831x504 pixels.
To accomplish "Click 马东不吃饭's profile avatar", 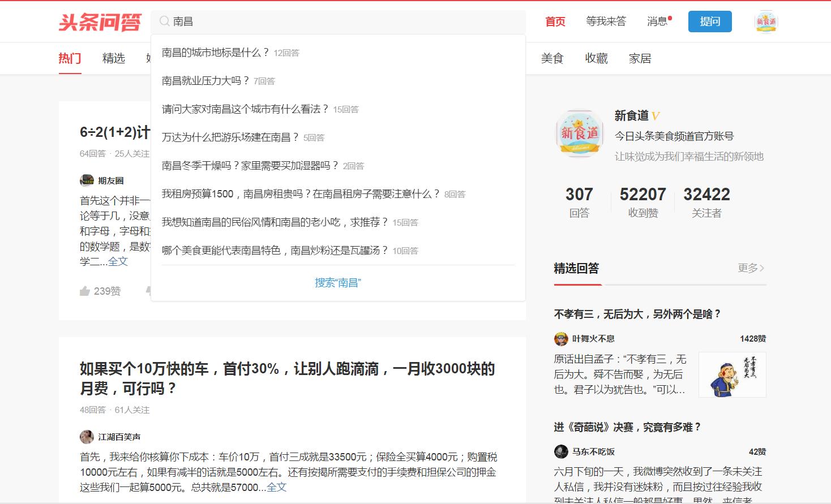I will click(560, 451).
